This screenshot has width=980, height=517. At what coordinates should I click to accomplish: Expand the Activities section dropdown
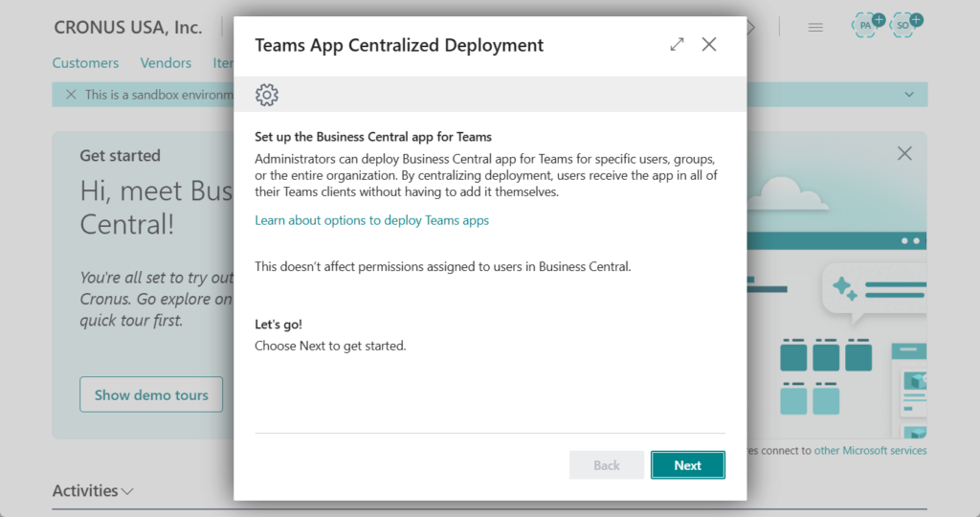(x=127, y=491)
